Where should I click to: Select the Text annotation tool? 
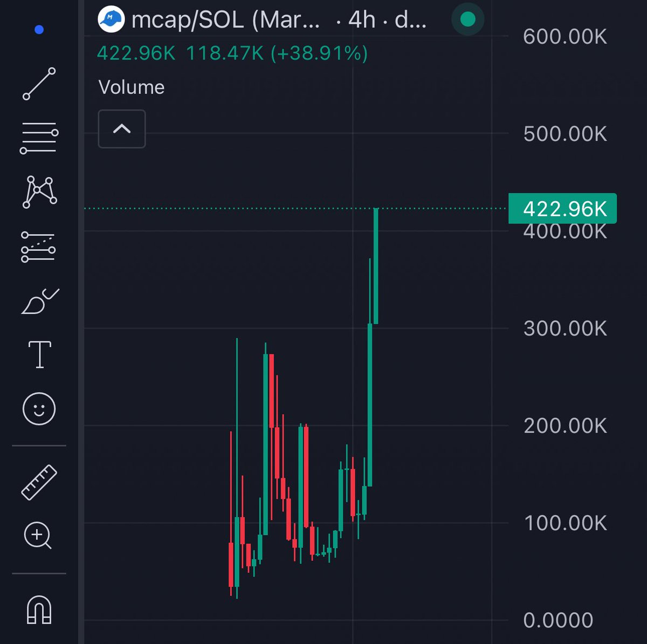[39, 355]
